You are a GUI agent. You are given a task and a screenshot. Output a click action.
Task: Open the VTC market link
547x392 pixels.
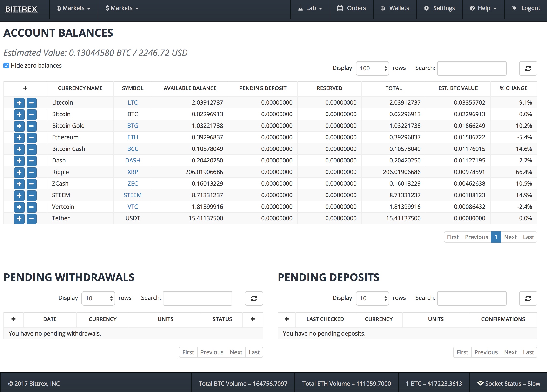[x=133, y=207]
